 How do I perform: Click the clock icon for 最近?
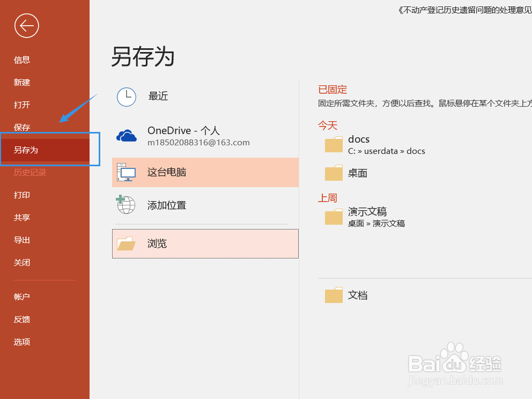point(127,97)
